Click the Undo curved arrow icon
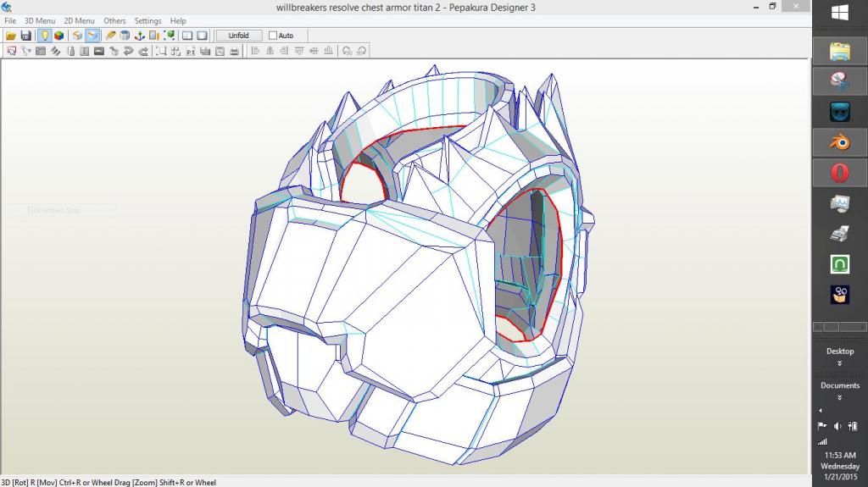The height and width of the screenshot is (487, 868). click(129, 51)
